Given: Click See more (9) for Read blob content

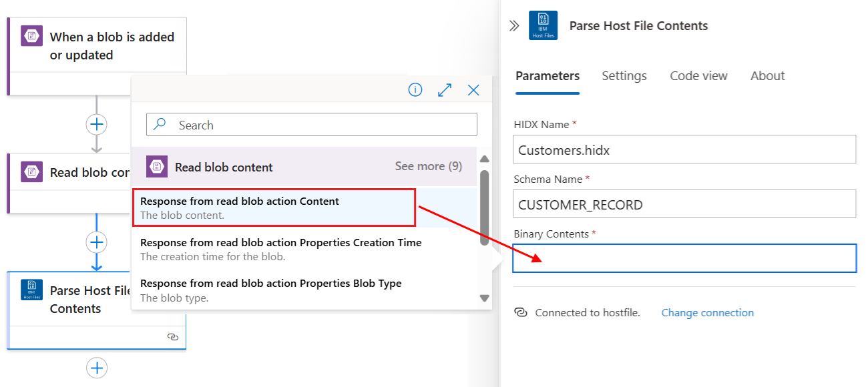Looking at the screenshot, I should point(428,166).
